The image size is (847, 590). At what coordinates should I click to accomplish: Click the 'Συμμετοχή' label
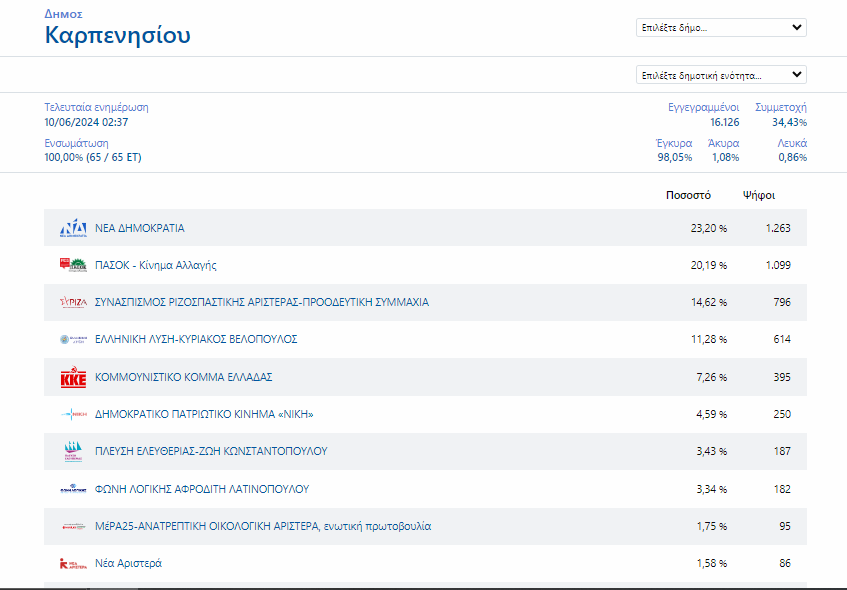[781, 107]
